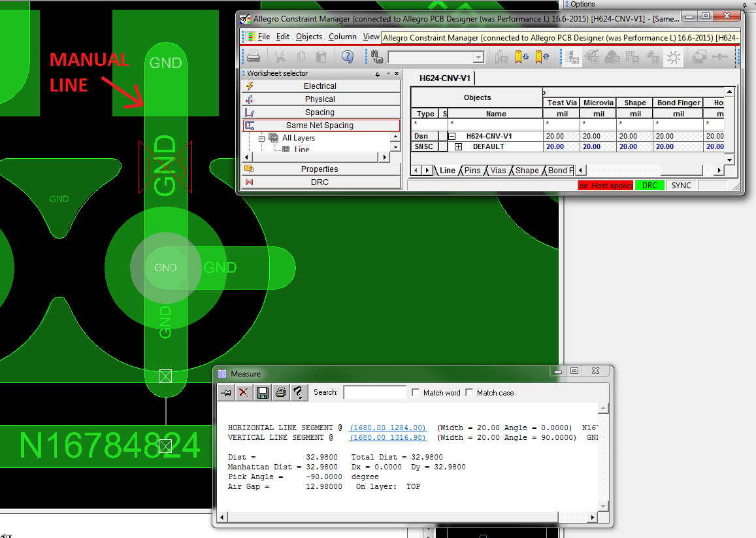
Task: Click in the Measure Search input field
Action: (374, 392)
